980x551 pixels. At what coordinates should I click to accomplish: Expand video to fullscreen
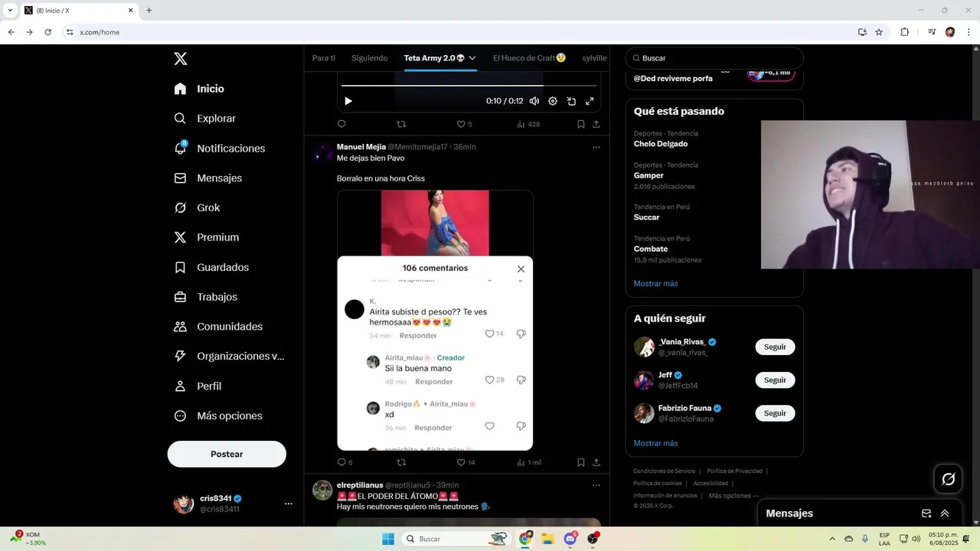click(x=590, y=101)
